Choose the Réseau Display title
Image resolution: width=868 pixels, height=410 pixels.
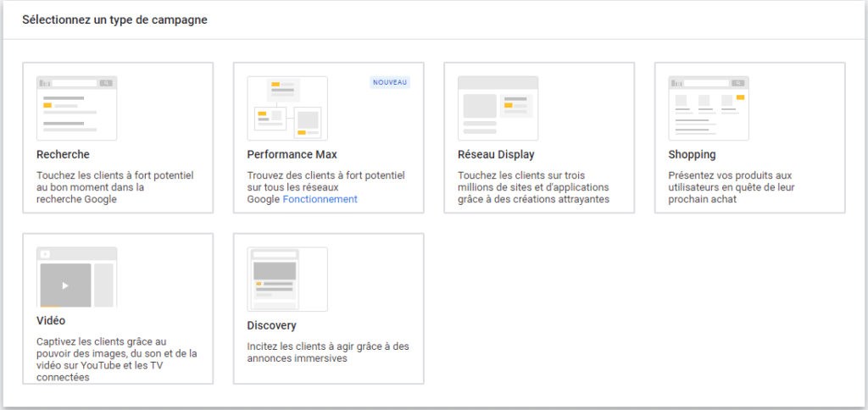(x=496, y=154)
